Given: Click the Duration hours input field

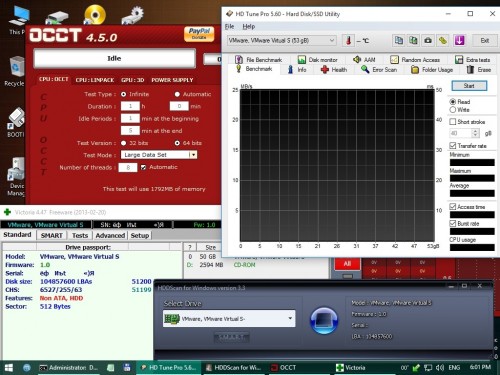Looking at the screenshot, I should [130, 106].
